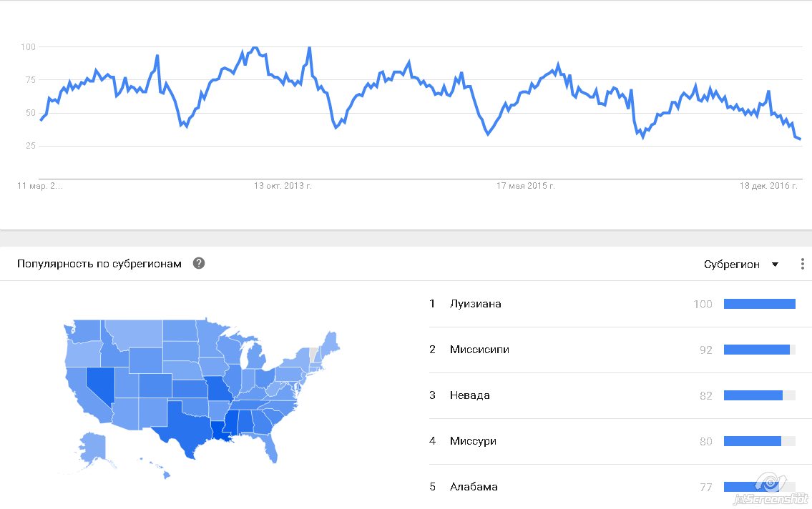Click the trend line's rightmost end point
The height and width of the screenshot is (509, 812).
[800, 139]
